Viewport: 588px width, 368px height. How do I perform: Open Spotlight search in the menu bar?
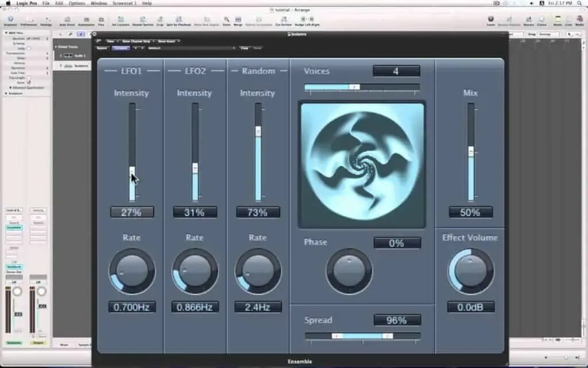pos(580,3)
